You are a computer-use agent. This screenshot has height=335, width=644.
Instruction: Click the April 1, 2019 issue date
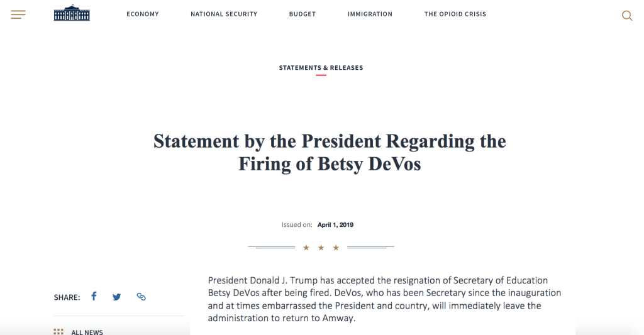335,225
